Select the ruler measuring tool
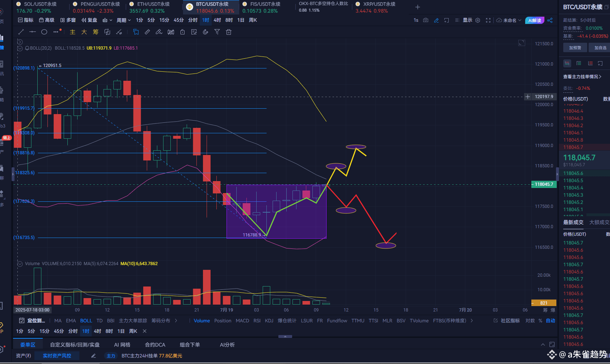The width and height of the screenshot is (610, 364). [x=147, y=32]
